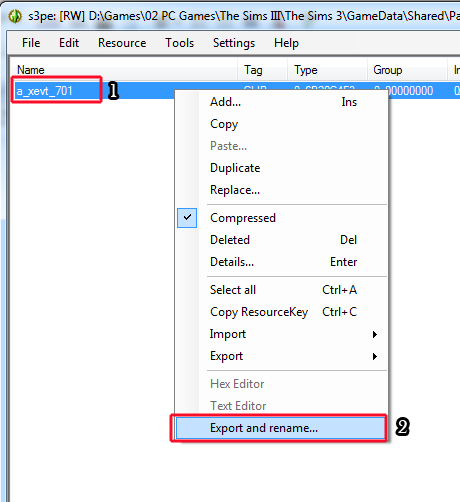Open the File menu

(x=31, y=43)
